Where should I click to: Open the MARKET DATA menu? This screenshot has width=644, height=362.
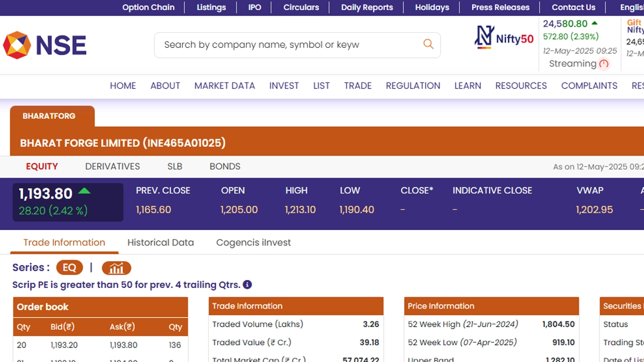(x=224, y=86)
